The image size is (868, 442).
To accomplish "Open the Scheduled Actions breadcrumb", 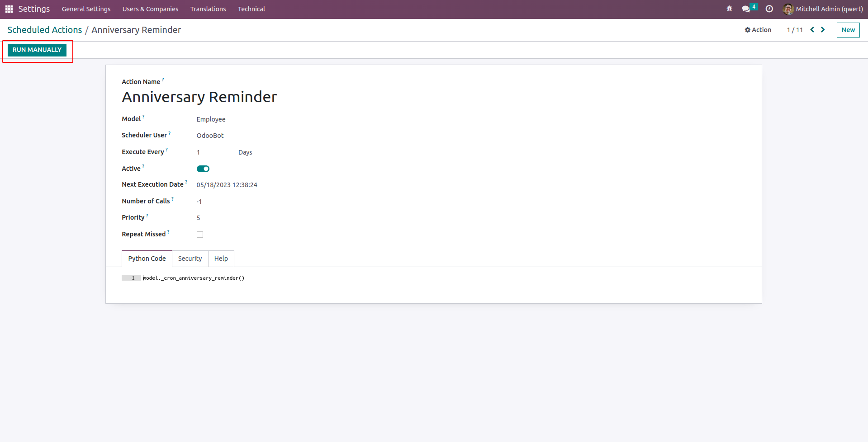I will [45, 30].
